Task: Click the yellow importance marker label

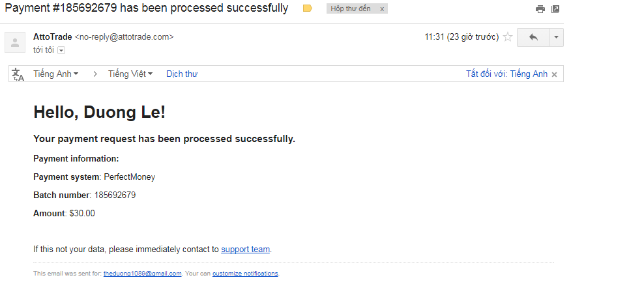Action: coord(308,8)
